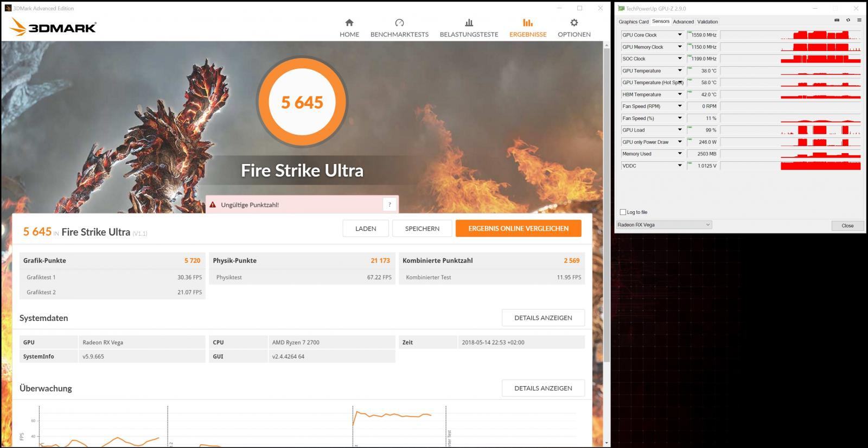Click the Grafik-Punkte 5 720 value
The height and width of the screenshot is (448, 868).
[x=192, y=261]
